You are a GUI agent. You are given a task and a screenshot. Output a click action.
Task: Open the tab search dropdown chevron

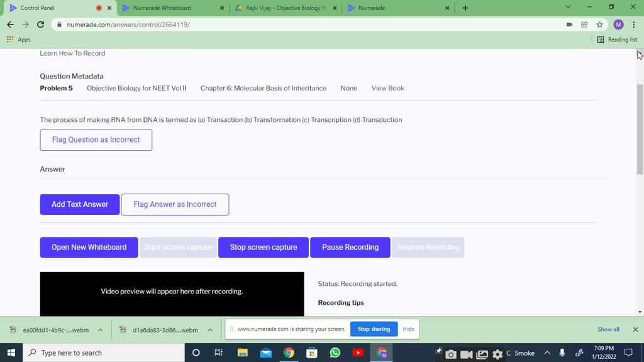coord(568,8)
